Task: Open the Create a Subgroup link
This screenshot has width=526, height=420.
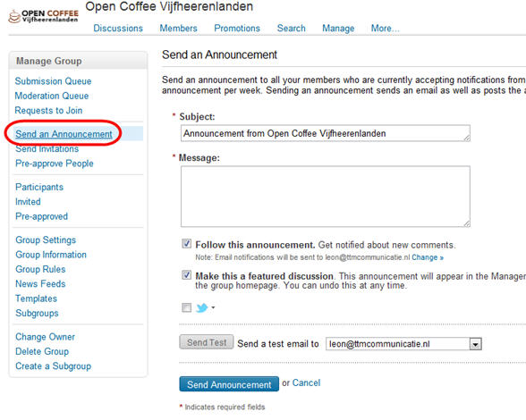Action: pyautogui.click(x=53, y=366)
